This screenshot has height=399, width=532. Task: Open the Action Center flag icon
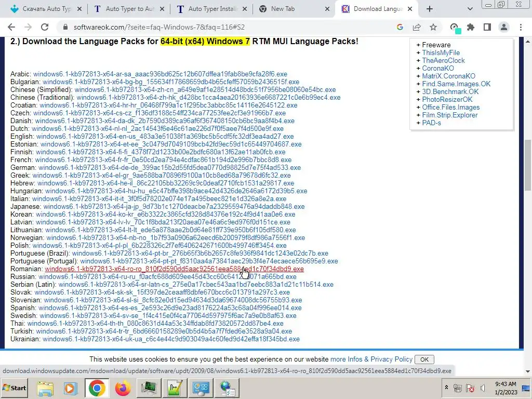tap(470, 388)
